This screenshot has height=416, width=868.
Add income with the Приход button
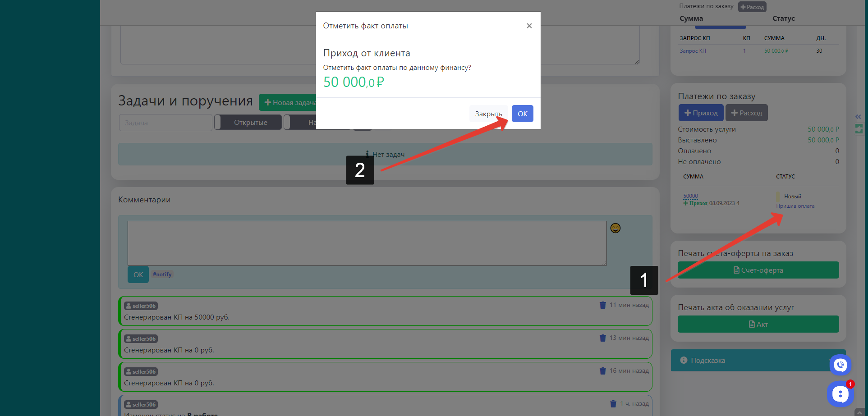pos(701,113)
